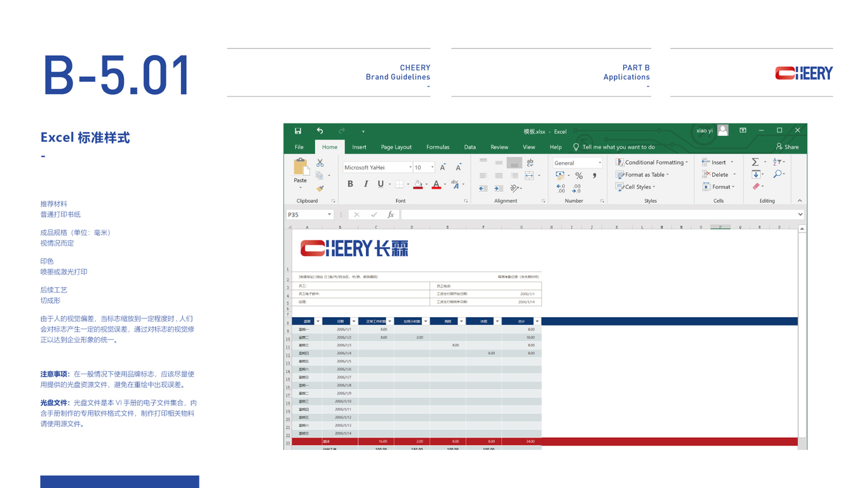Toggle Italic formatting
Image resolution: width=868 pixels, height=488 pixels.
coord(365,184)
